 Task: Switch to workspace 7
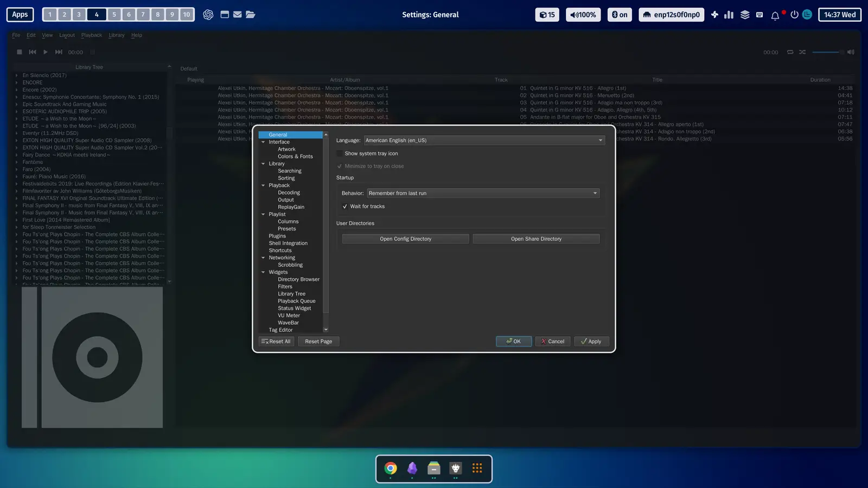[x=143, y=15]
